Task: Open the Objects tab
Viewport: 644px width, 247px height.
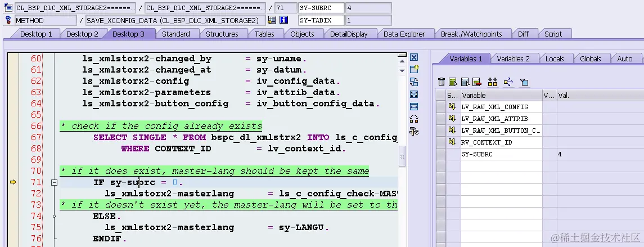Action: tap(302, 34)
